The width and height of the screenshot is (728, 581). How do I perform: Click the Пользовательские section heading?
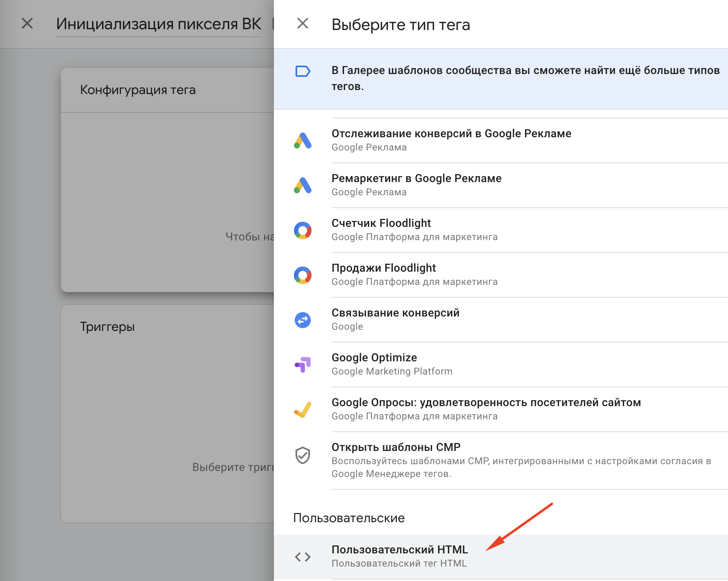[349, 518]
